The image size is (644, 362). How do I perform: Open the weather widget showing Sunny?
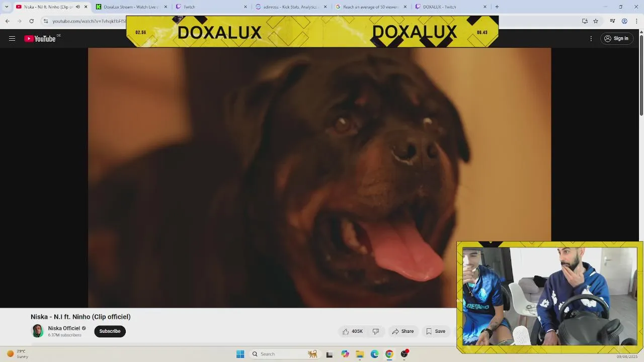[18, 354]
